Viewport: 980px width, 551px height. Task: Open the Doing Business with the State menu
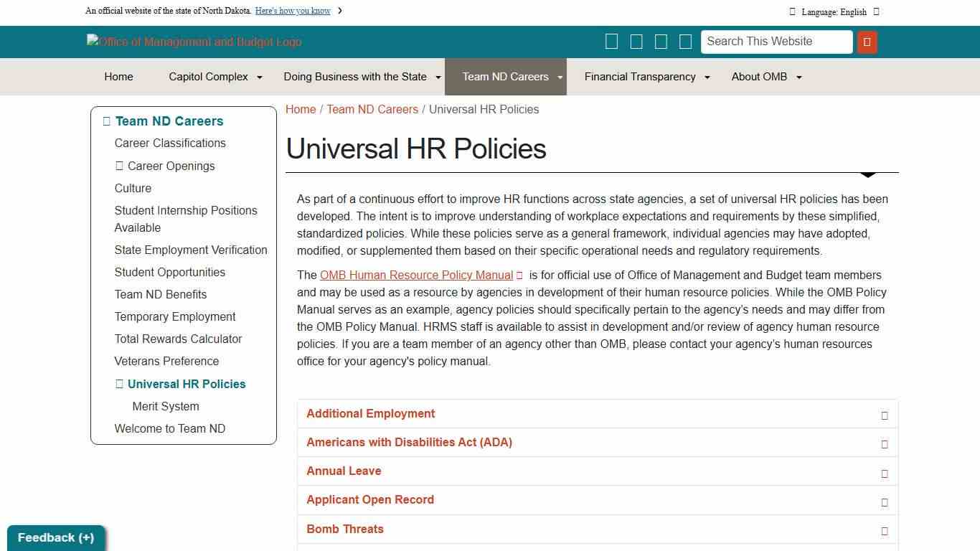pyautogui.click(x=354, y=77)
